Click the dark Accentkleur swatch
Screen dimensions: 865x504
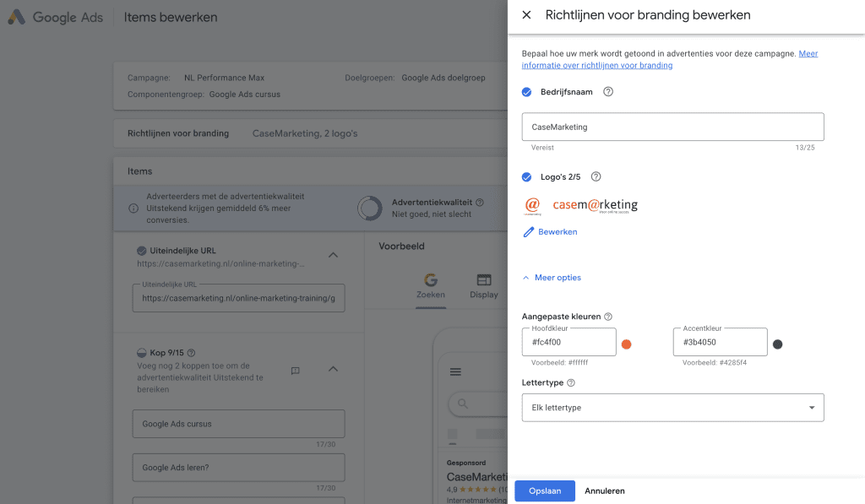[x=777, y=344]
